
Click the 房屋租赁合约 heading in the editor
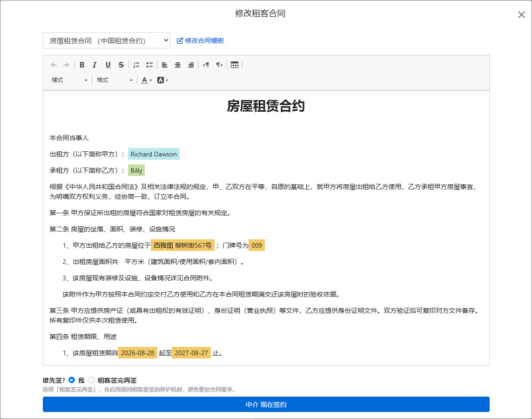266,106
